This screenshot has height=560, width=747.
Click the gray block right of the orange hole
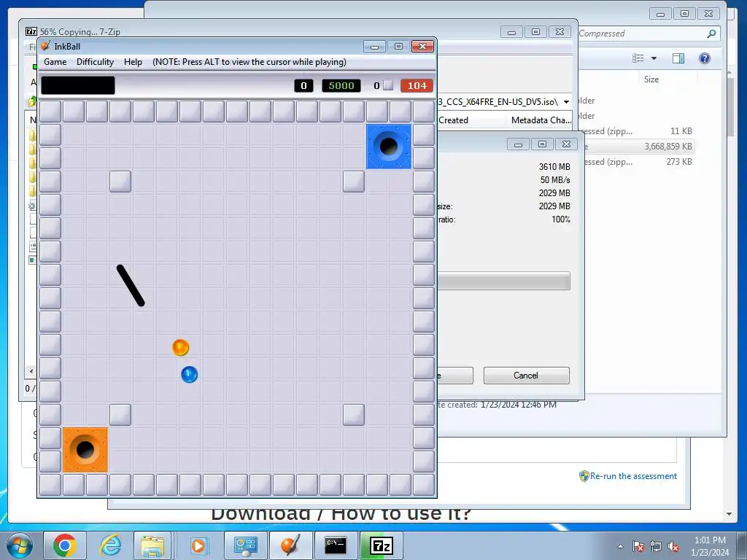click(120, 415)
